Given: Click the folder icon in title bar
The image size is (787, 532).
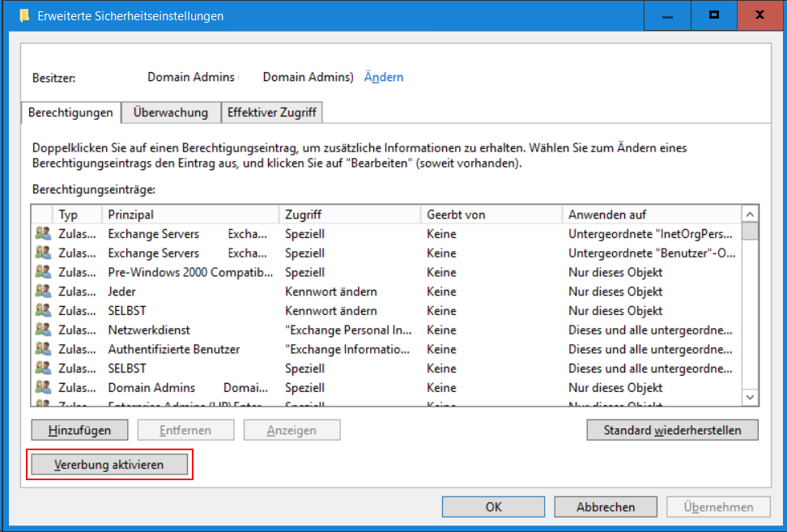Looking at the screenshot, I should tap(24, 15).
